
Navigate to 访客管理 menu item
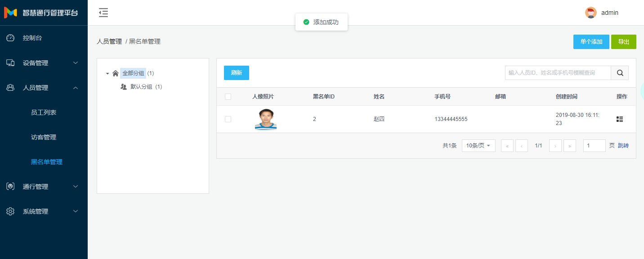[44, 137]
